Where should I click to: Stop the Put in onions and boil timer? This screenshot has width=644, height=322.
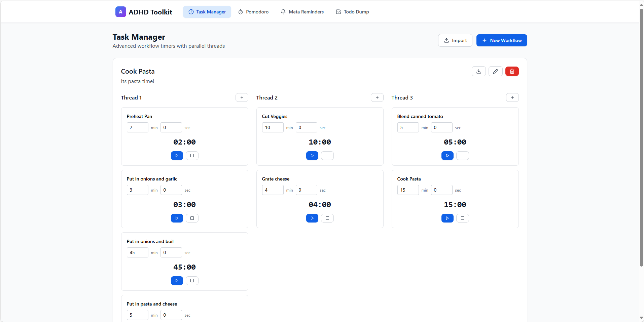(x=192, y=281)
